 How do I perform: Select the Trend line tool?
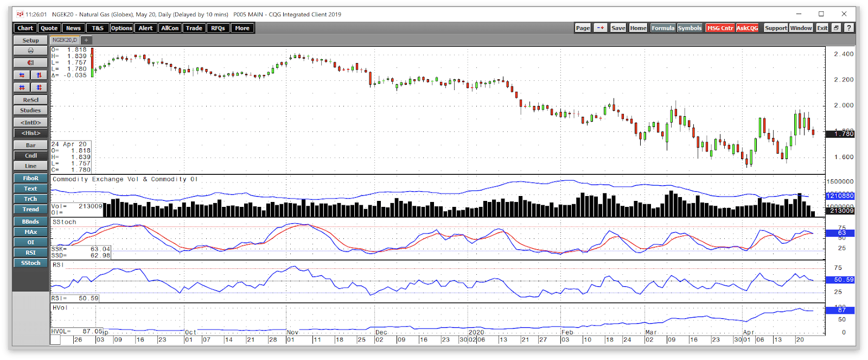30,209
